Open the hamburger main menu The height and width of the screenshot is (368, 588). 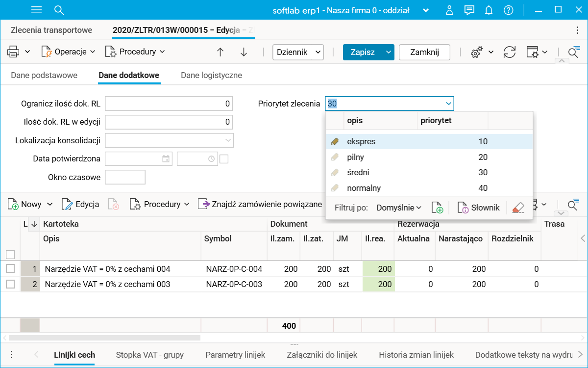(36, 10)
